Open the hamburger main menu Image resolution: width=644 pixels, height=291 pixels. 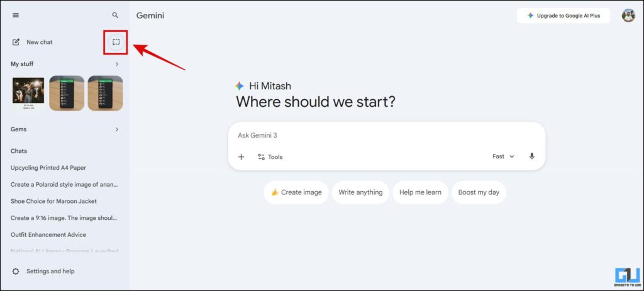coord(16,15)
